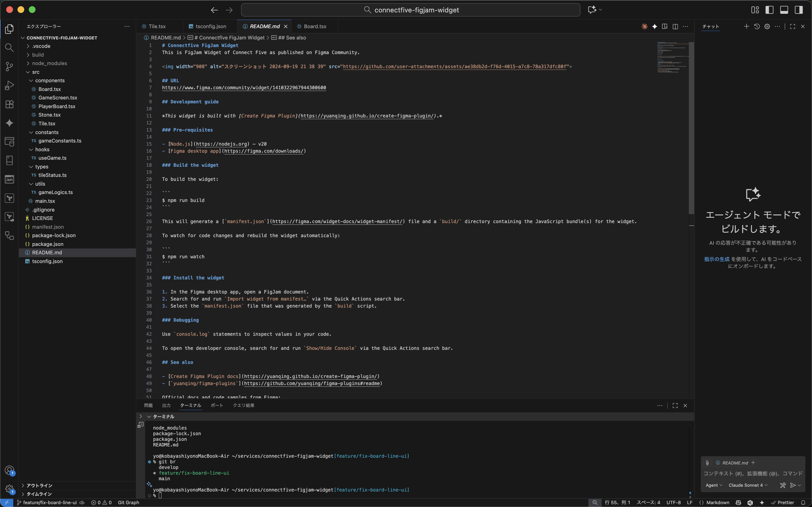The image size is (812, 507).
Task: Open markdown preview to the side
Action: tap(664, 26)
